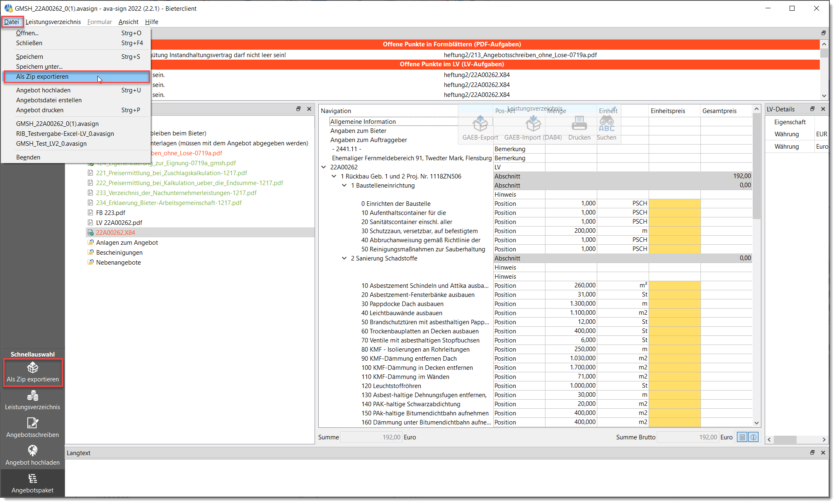Screen dimensions: 836x504
Task: Open Angebotsschreiben from the Schnellauswahl sidebar
Action: (33, 428)
